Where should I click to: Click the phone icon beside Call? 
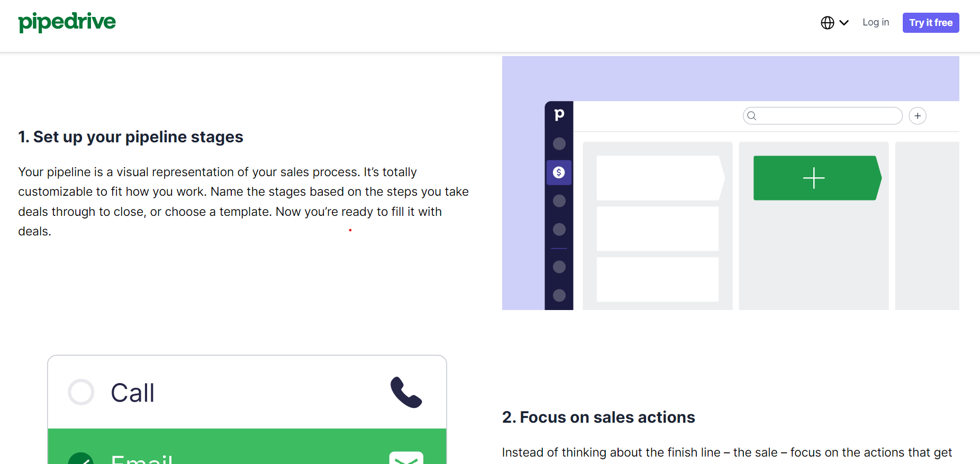[x=406, y=392]
